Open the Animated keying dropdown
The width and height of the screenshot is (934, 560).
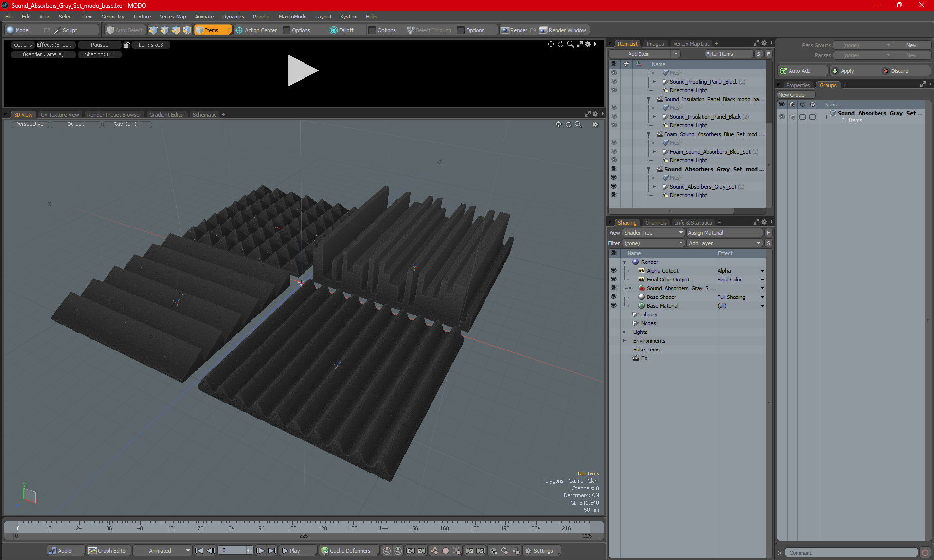(x=162, y=551)
